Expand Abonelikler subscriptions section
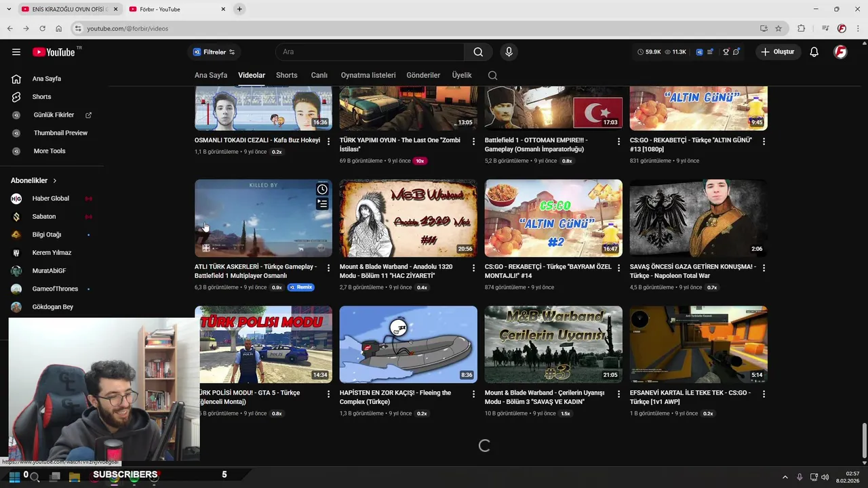Screen dimensions: 868x488 tap(34, 181)
